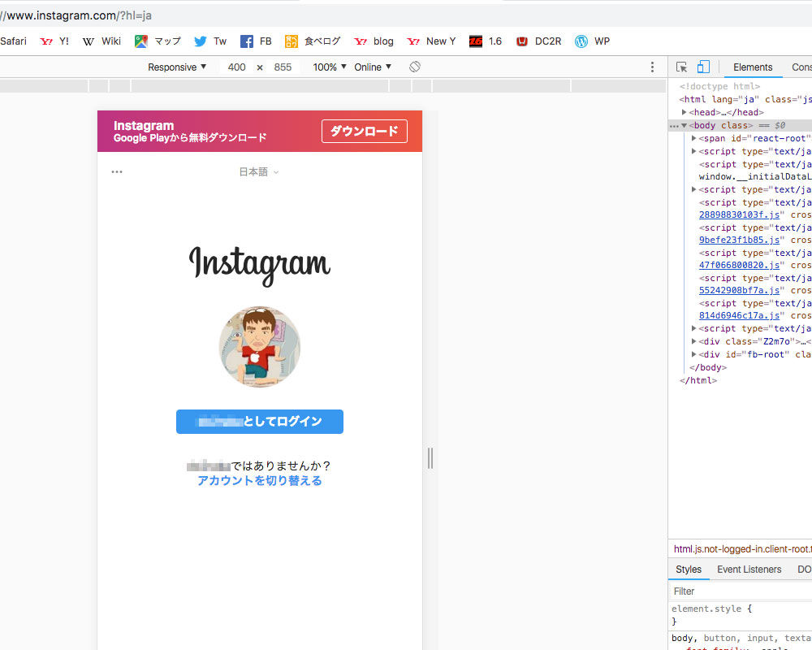The width and height of the screenshot is (812, 650).
Task: Select the closing </body> tag line
Action: [x=708, y=367]
